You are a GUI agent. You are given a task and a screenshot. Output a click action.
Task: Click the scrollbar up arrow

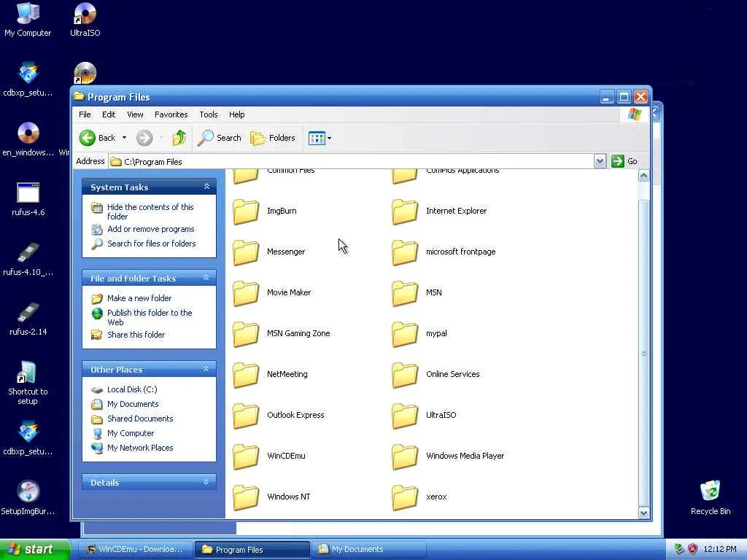point(643,175)
